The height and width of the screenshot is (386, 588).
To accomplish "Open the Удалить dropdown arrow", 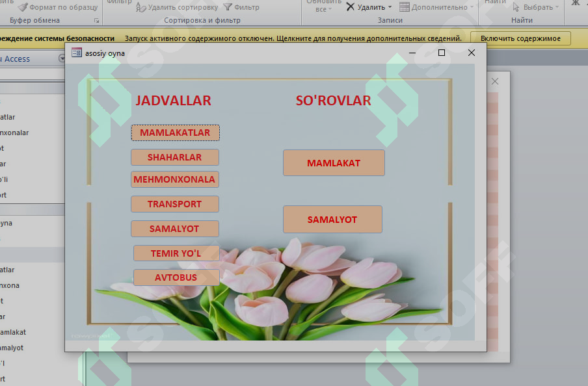I will tap(390, 7).
